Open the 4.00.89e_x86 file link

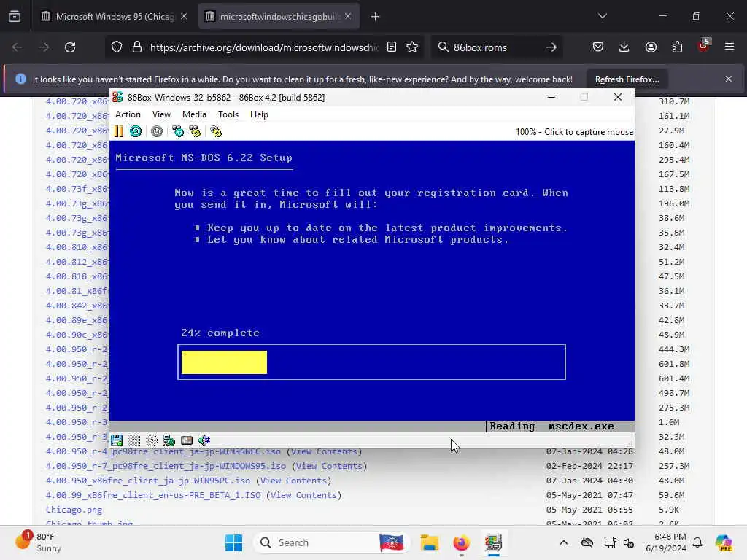coord(77,320)
